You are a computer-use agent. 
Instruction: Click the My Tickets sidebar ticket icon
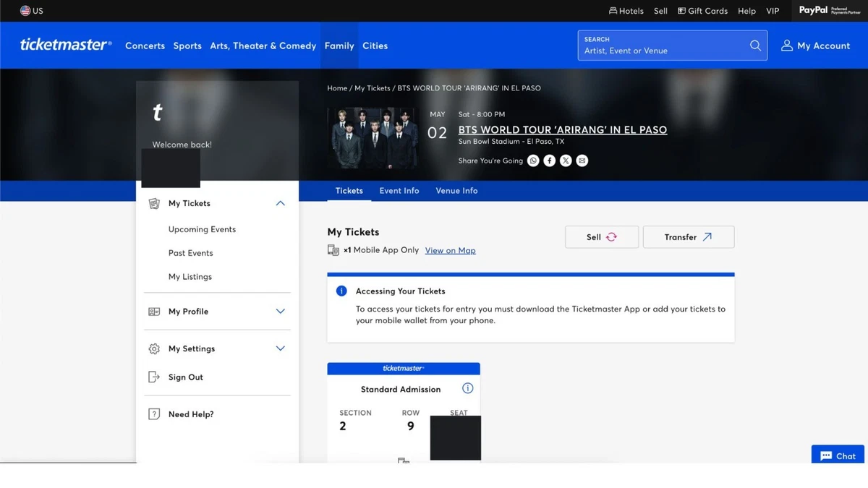(x=154, y=203)
